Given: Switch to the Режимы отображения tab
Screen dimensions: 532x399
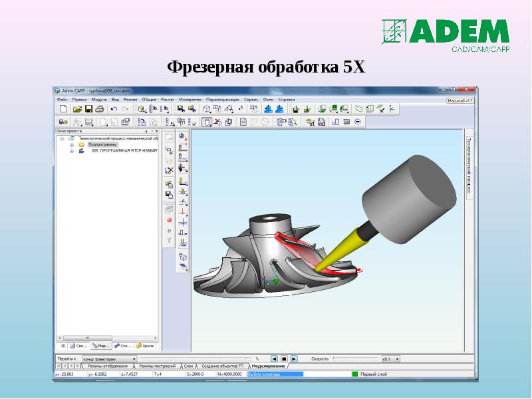Looking at the screenshot, I should (108, 366).
